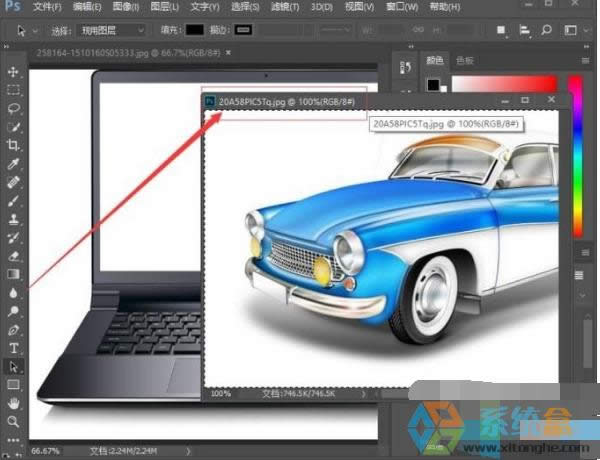Switch to the 色板 panel tab

(465, 61)
